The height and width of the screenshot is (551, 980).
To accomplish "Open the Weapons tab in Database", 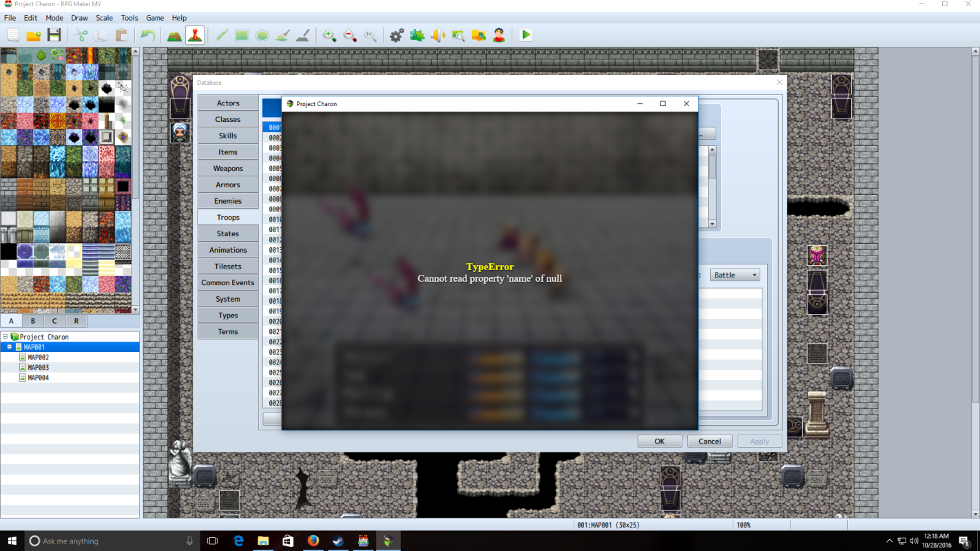I will [228, 168].
